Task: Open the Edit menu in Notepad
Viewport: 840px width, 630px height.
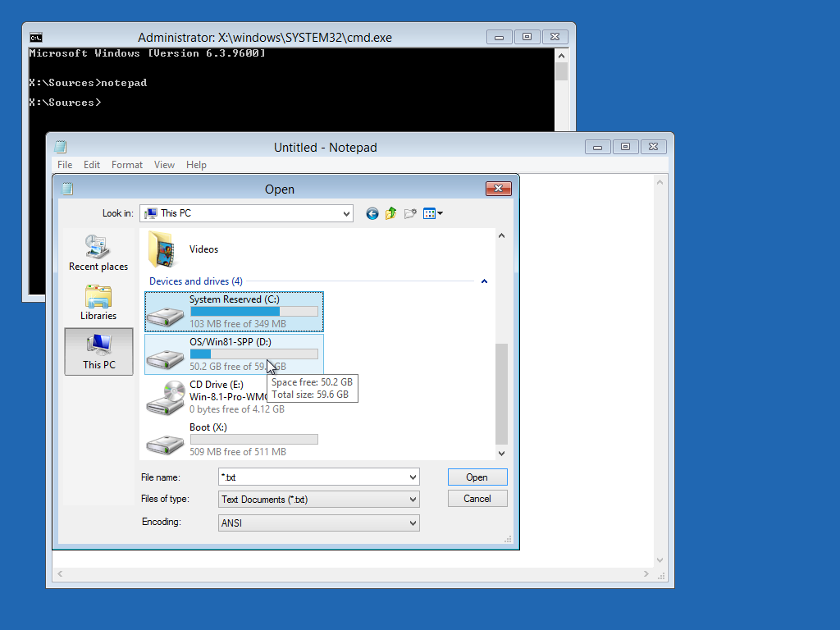Action: (x=92, y=165)
